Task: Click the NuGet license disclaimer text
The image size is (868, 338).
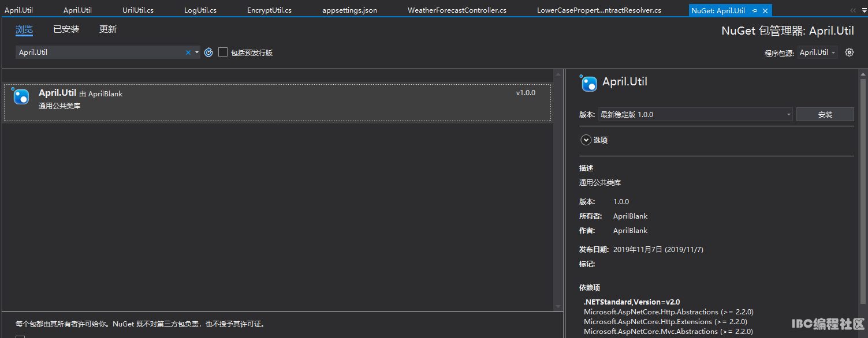Action: pyautogui.click(x=140, y=324)
